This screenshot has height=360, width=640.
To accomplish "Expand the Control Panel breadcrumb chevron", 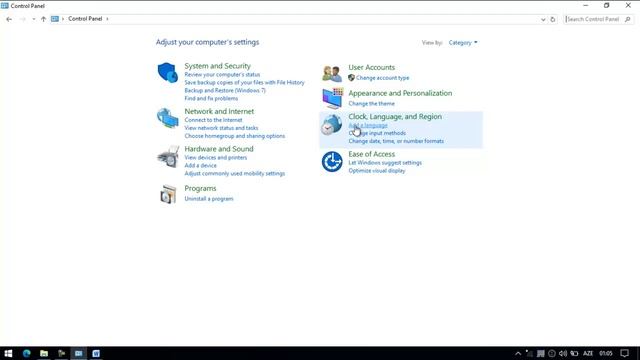I will click(107, 19).
